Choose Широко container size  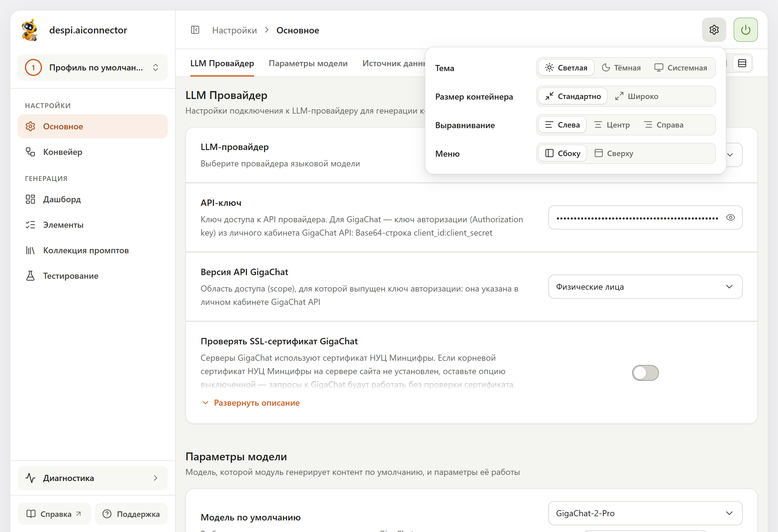[x=637, y=96]
